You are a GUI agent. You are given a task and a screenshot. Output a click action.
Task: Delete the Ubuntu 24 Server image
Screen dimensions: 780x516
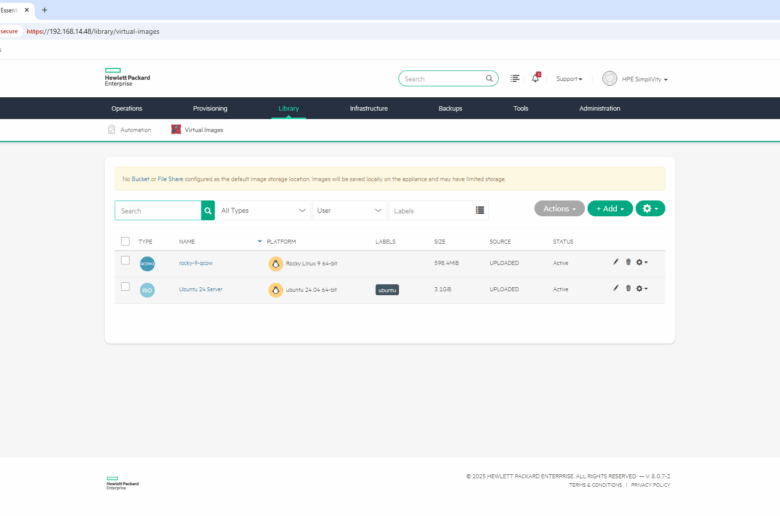pyautogui.click(x=628, y=288)
